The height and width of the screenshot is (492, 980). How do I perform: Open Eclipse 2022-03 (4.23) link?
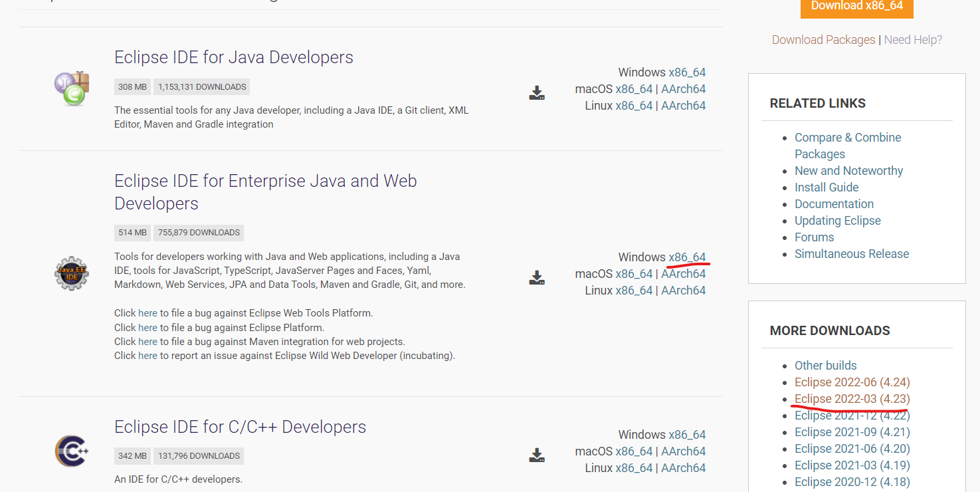(852, 399)
